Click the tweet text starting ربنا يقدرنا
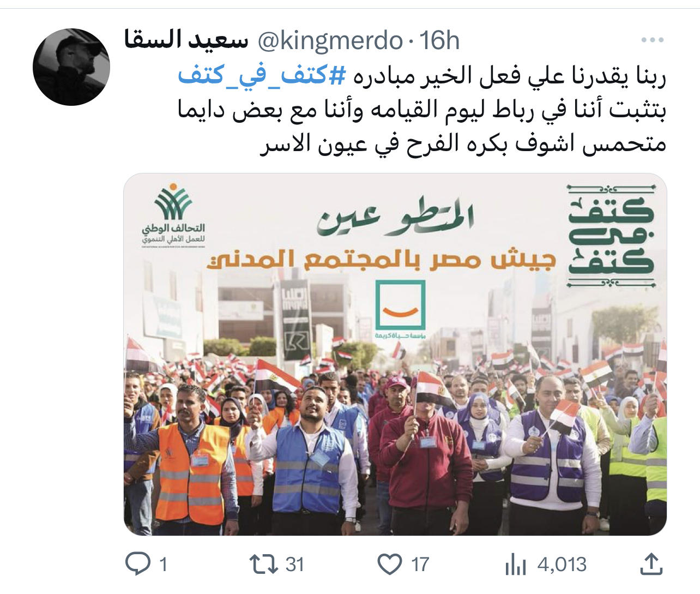 click(422, 110)
